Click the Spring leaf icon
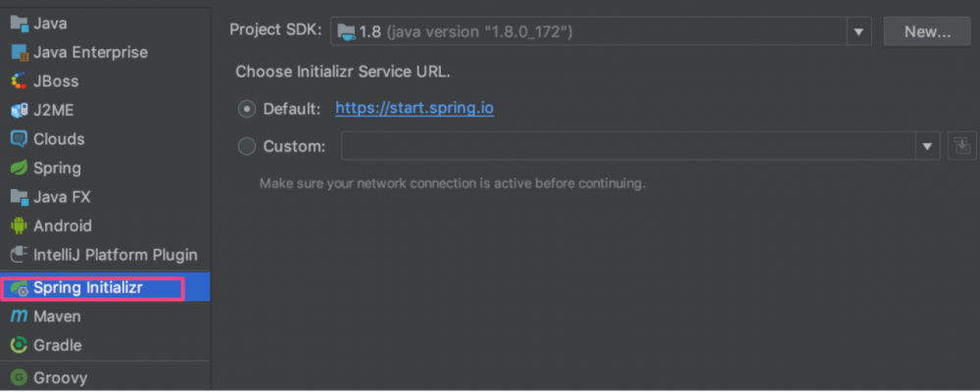 click(x=19, y=169)
